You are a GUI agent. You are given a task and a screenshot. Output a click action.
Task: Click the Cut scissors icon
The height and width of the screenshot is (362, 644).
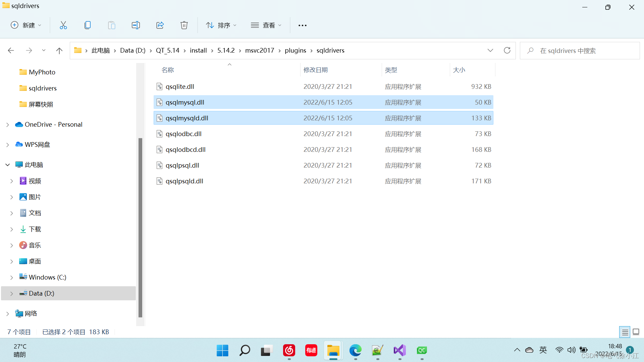tap(63, 25)
